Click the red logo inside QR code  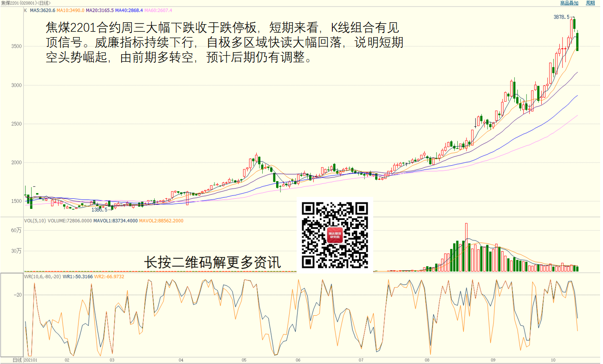click(335, 235)
